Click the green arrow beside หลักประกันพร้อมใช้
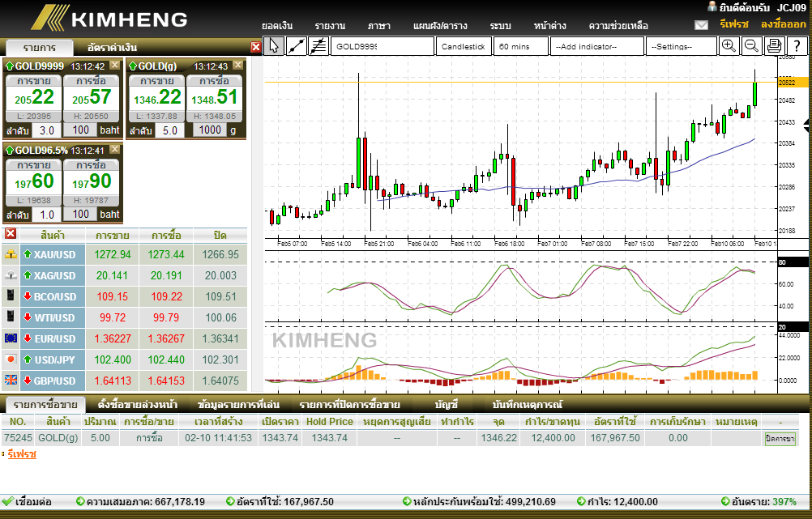 [x=407, y=501]
